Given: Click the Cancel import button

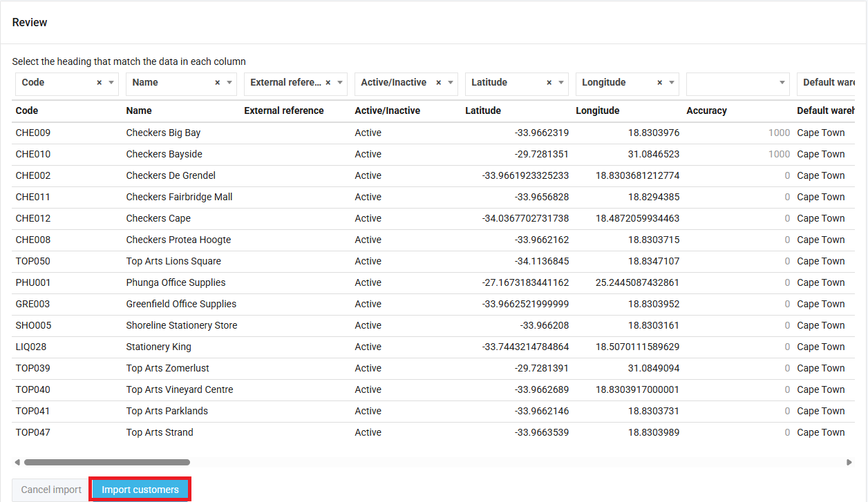Looking at the screenshot, I should (x=51, y=490).
